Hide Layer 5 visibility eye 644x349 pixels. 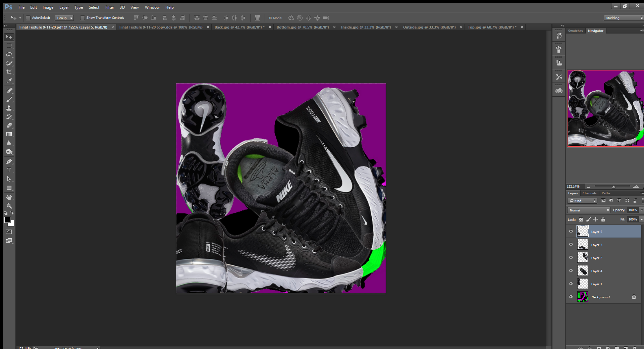(x=571, y=232)
